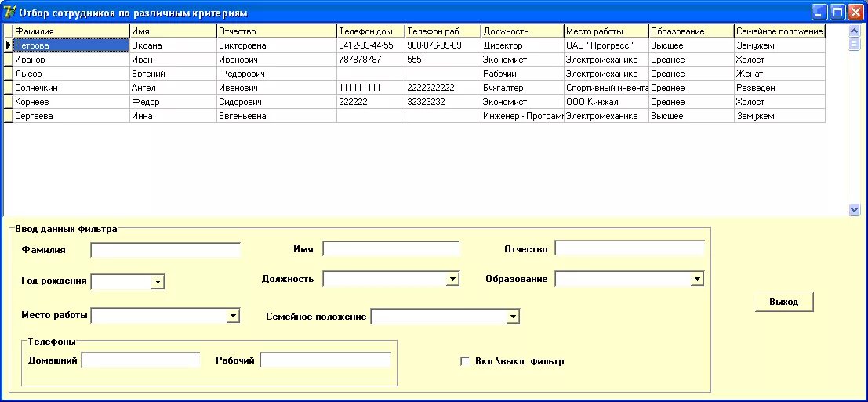Screen dimensions: 868x402
Task: Click the Сидорович patronymic cell
Action: pyautogui.click(x=277, y=103)
